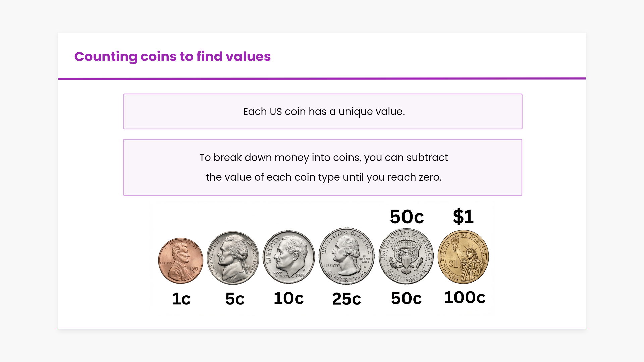Click the 10c label under the dime
Screen dimensions: 644x362
288,298
